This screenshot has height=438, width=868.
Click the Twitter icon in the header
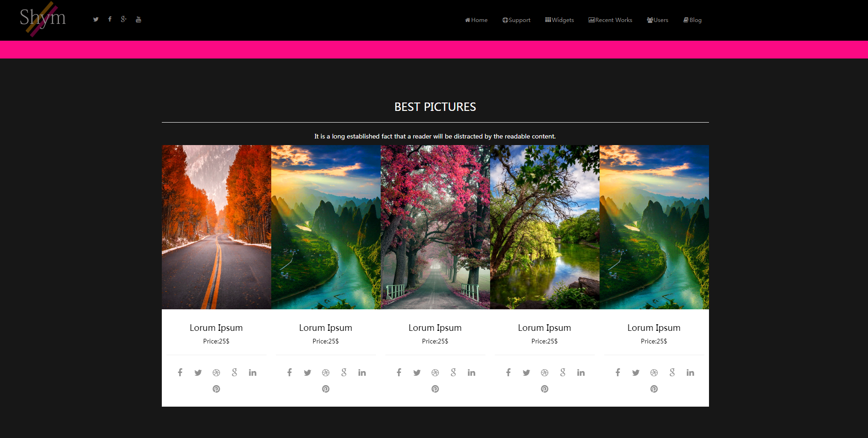click(96, 20)
